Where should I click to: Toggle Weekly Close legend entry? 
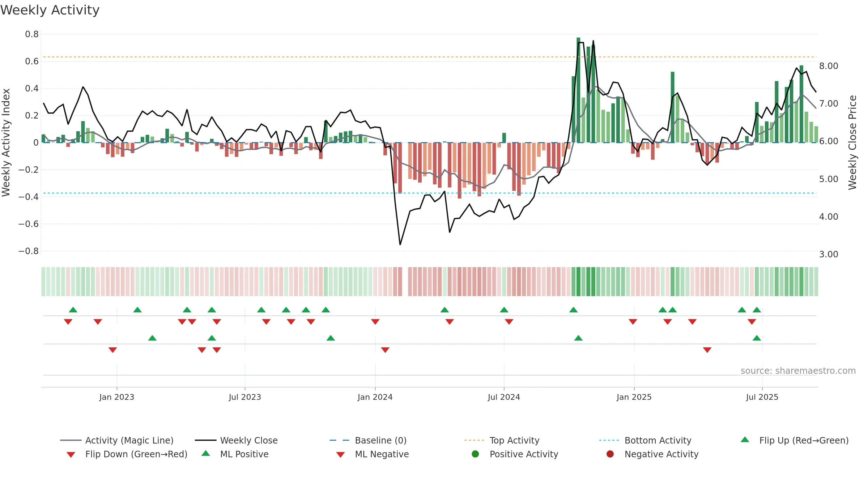236,440
